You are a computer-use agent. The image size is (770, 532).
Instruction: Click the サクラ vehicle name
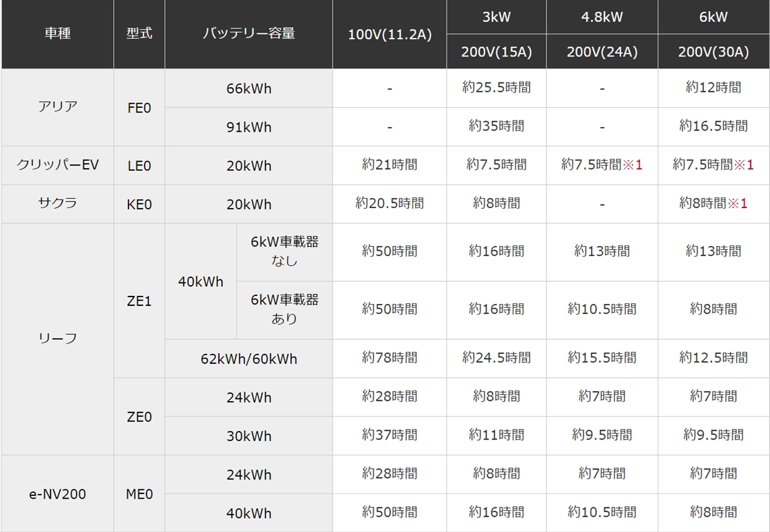point(57,203)
